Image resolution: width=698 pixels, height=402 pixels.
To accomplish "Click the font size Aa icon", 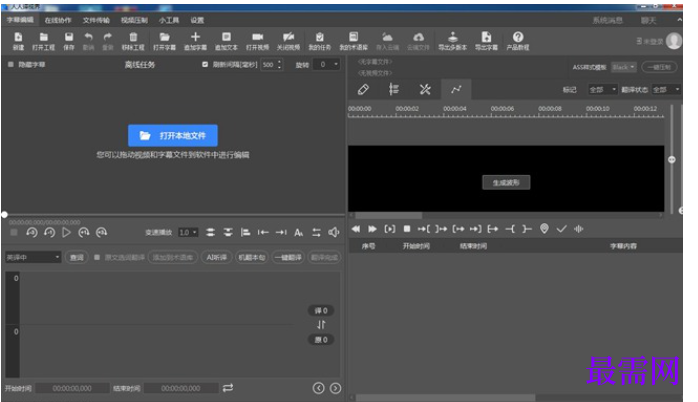I will 299,232.
